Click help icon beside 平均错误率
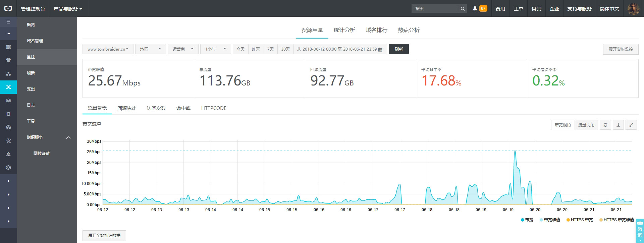Image resolution: width=644 pixels, height=243 pixels. (554, 70)
